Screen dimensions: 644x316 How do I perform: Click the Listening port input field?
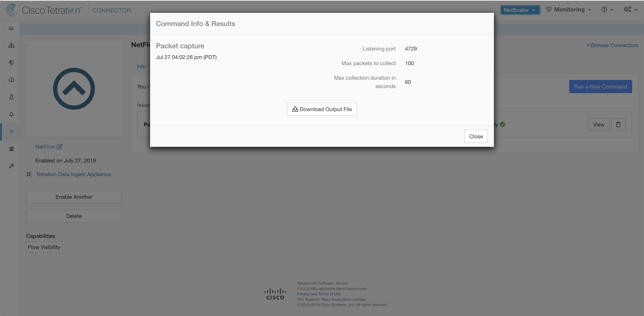(411, 48)
